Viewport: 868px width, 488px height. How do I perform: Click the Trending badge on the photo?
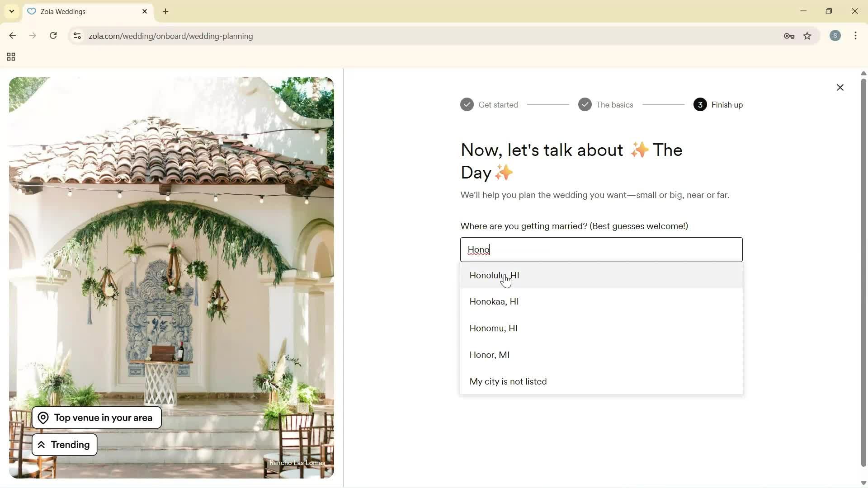click(64, 444)
